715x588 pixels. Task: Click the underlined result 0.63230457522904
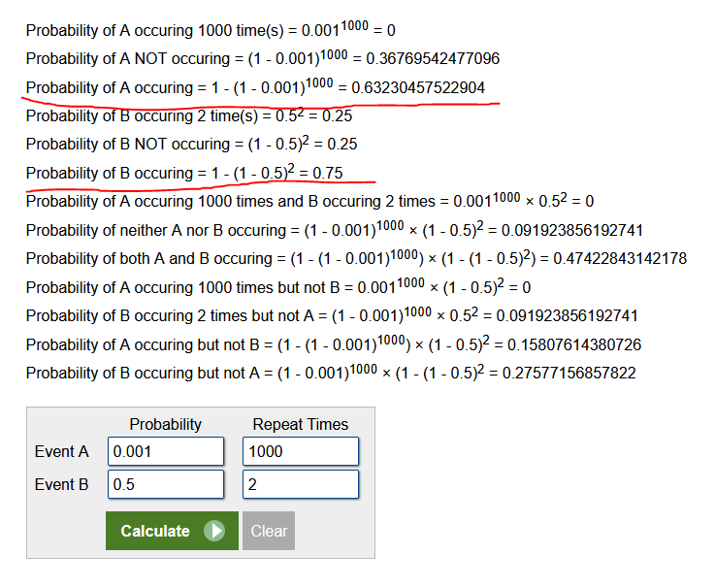point(418,87)
